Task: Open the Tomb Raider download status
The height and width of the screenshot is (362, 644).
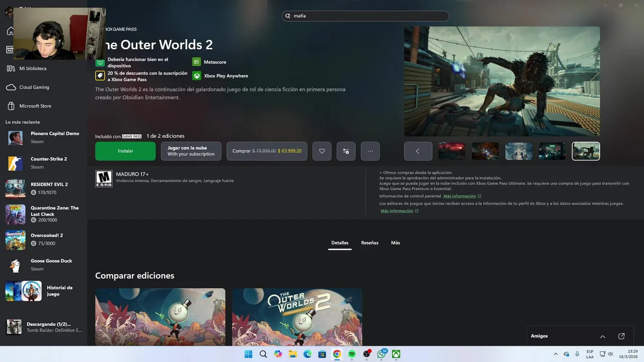Action: tap(43, 327)
